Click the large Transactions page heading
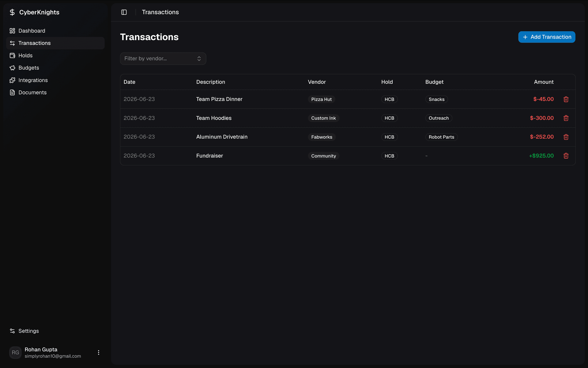The image size is (588, 368). tap(149, 37)
